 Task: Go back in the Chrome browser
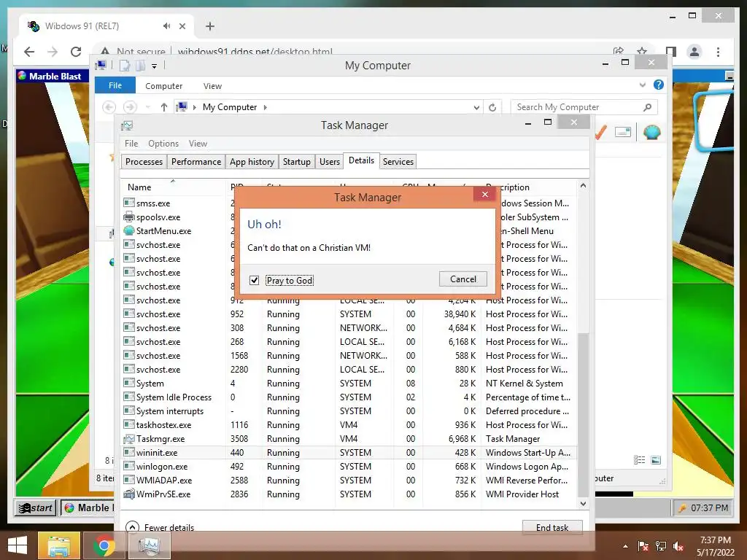point(29,52)
